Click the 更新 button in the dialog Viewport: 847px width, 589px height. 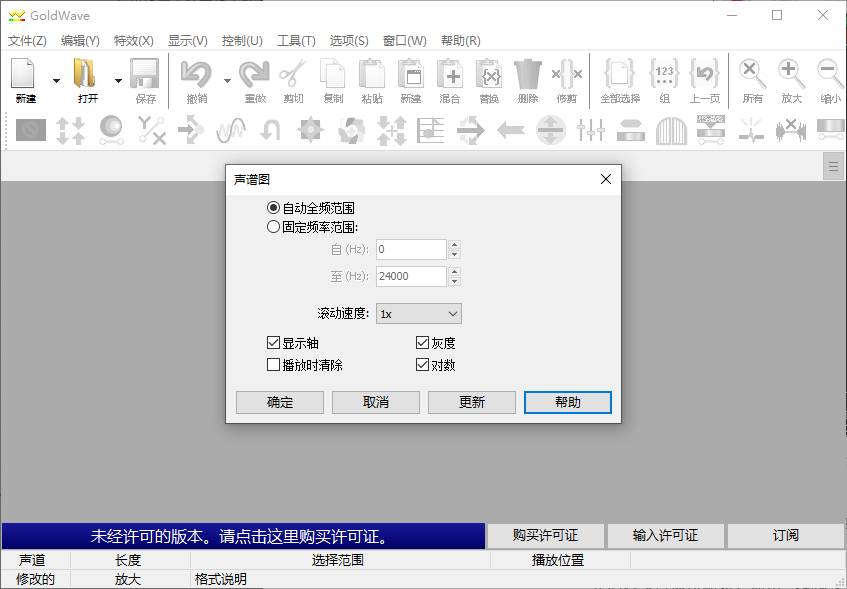coord(471,402)
